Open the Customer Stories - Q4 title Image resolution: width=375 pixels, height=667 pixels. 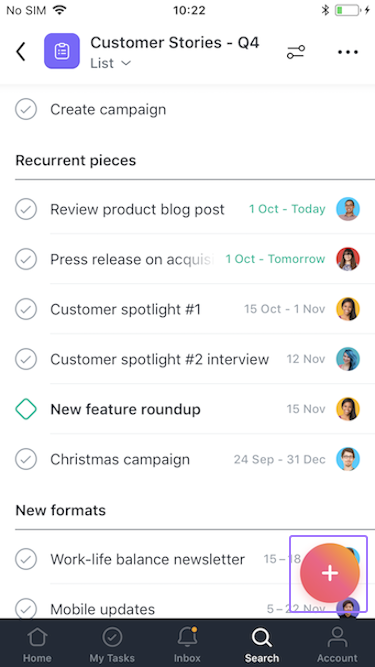[175, 43]
